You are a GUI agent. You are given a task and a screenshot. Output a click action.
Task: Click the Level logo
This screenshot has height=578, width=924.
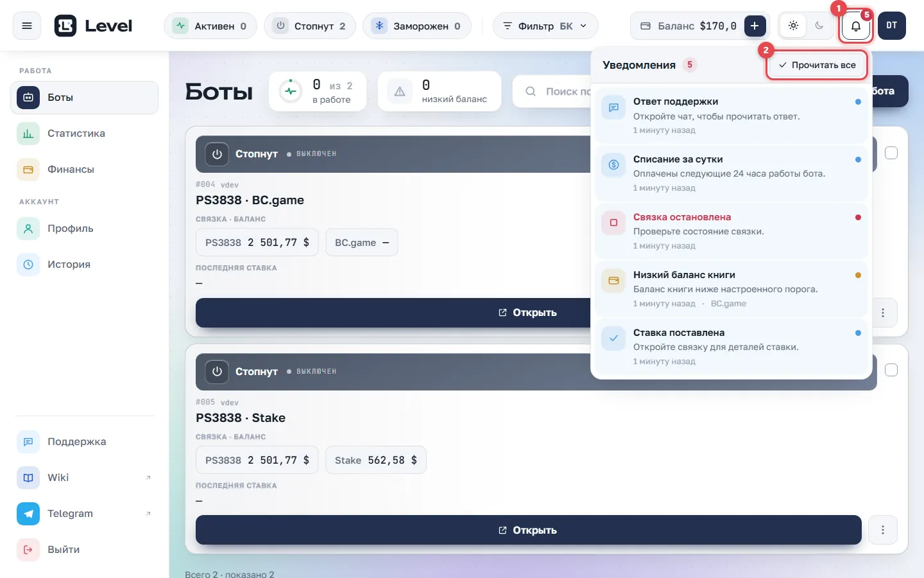93,26
